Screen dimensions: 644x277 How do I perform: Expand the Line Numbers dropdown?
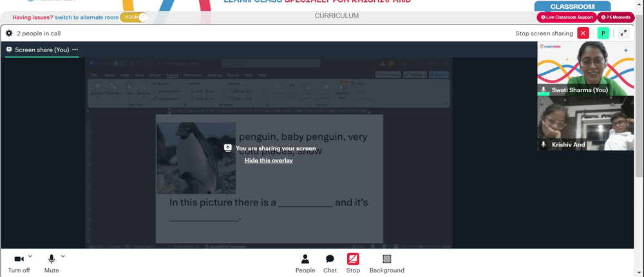pyautogui.click(x=168, y=91)
